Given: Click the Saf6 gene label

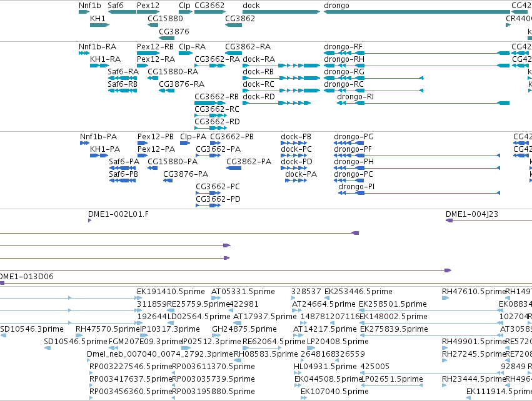Looking at the screenshot, I should [116, 6].
